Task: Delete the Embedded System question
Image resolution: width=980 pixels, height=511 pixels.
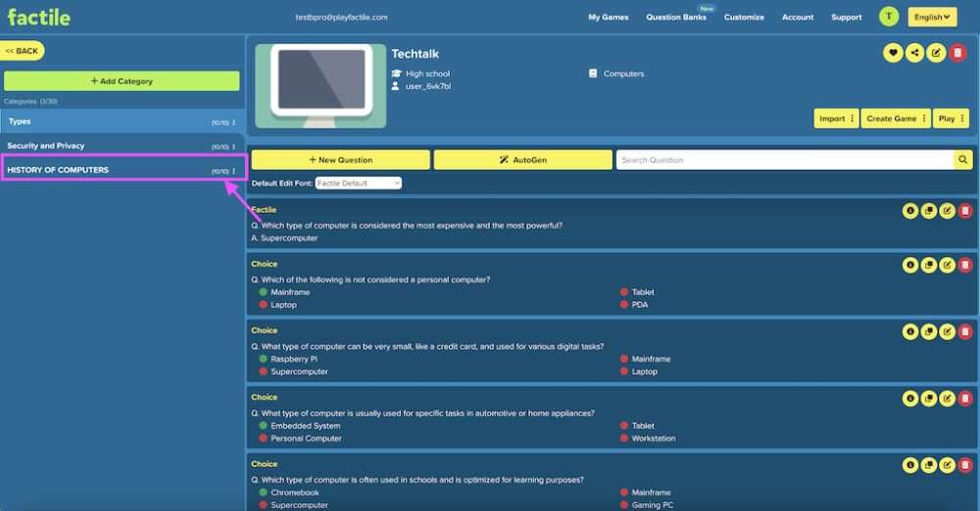Action: (965, 398)
